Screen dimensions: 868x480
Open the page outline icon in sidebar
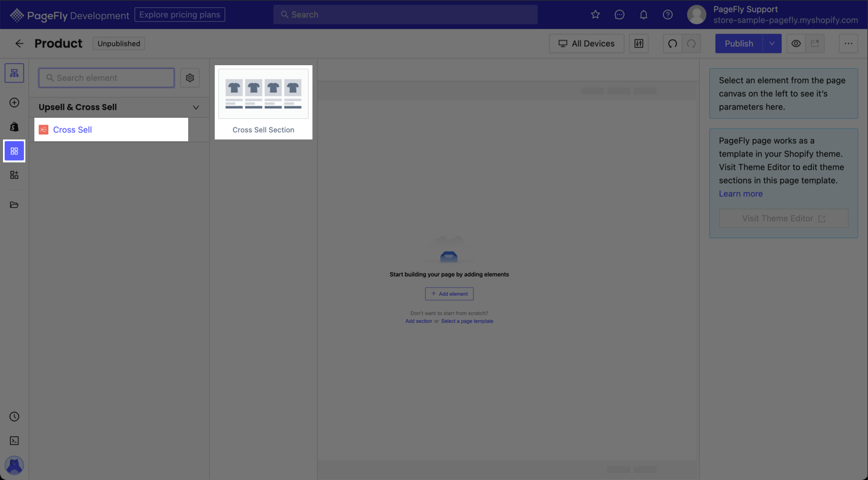(x=14, y=73)
